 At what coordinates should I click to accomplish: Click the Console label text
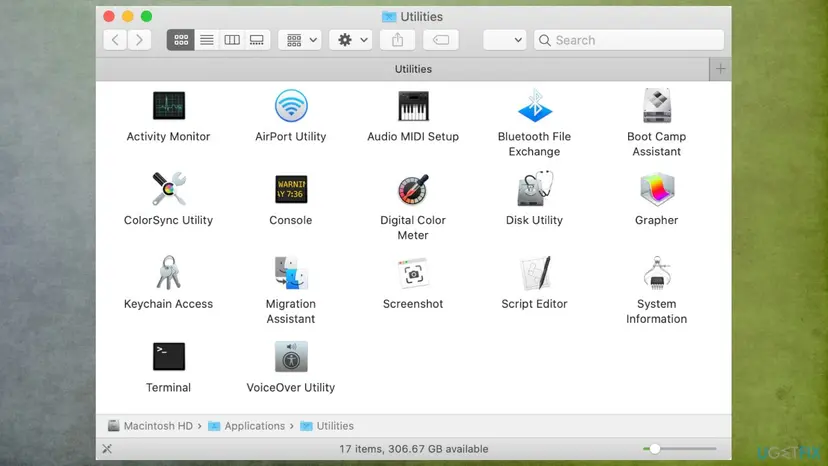tap(291, 220)
